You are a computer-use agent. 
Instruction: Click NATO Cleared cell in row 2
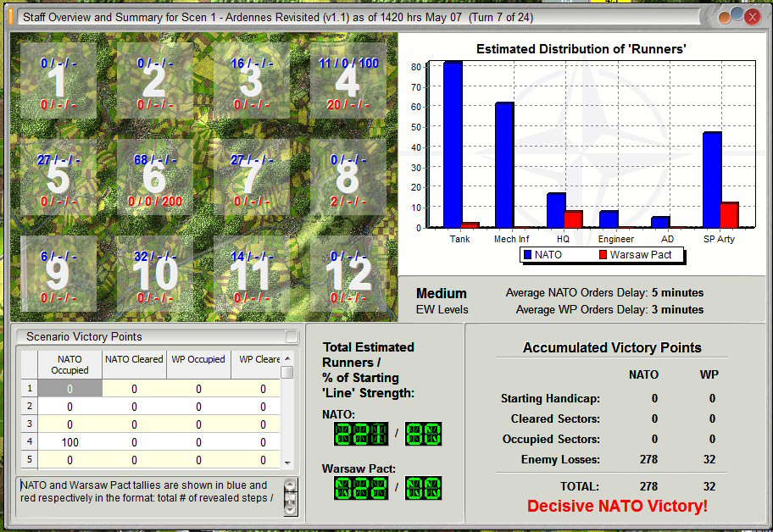[x=134, y=407]
